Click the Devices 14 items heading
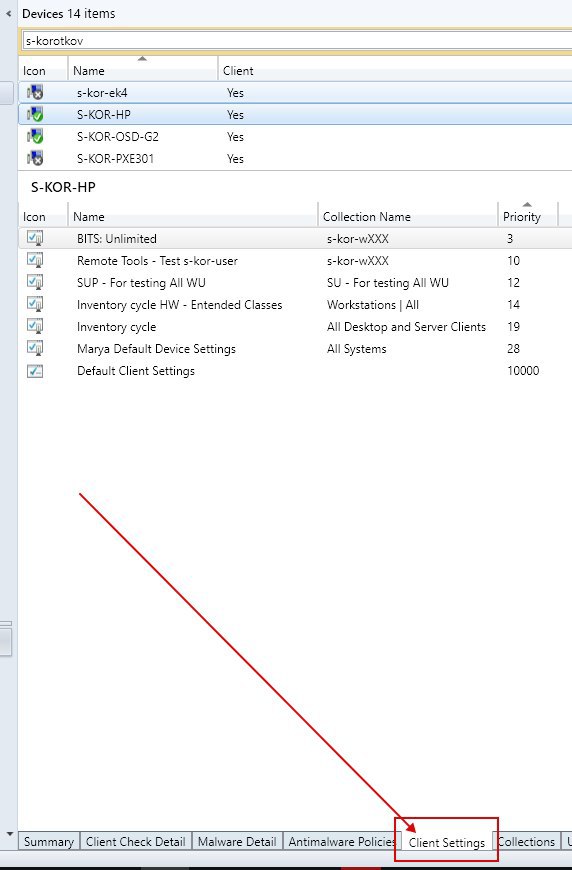This screenshot has width=572, height=870. (69, 13)
